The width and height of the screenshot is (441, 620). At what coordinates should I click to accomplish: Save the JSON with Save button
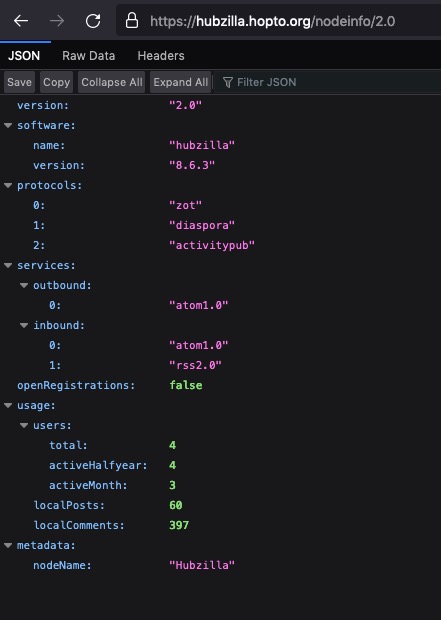[x=19, y=82]
